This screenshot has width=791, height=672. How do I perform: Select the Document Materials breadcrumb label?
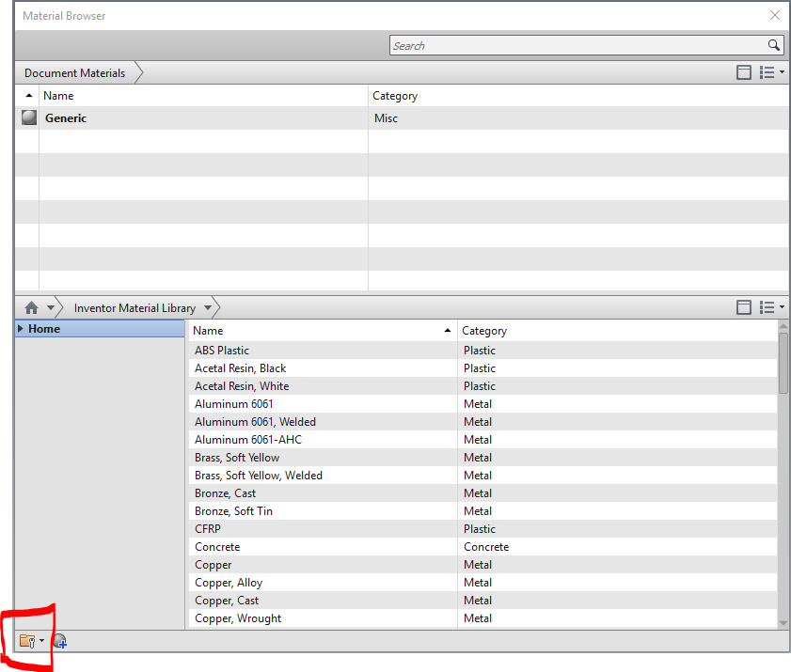click(74, 72)
